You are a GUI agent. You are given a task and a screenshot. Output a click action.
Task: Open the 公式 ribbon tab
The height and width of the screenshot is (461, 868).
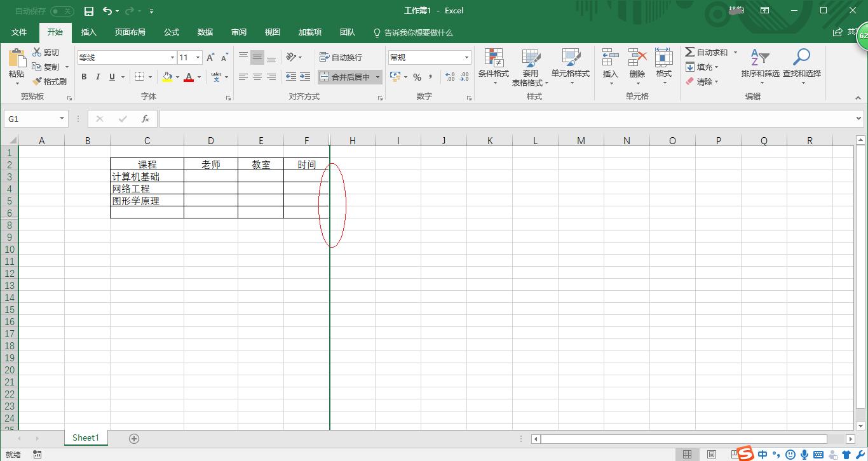[x=170, y=32]
